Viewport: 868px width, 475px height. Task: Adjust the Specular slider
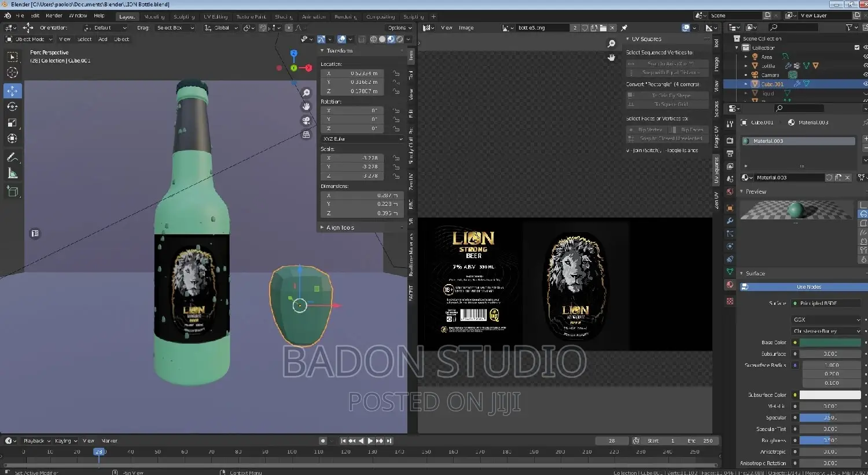[x=830, y=418]
